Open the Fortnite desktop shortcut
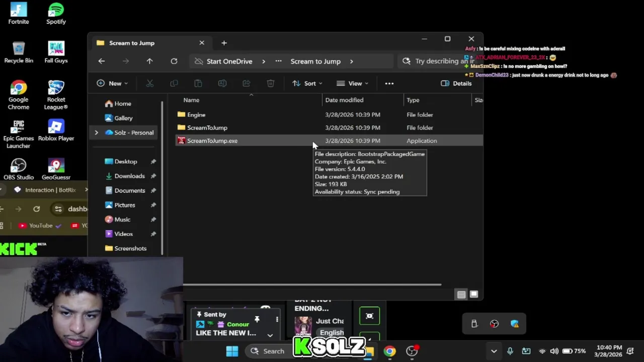 [19, 14]
